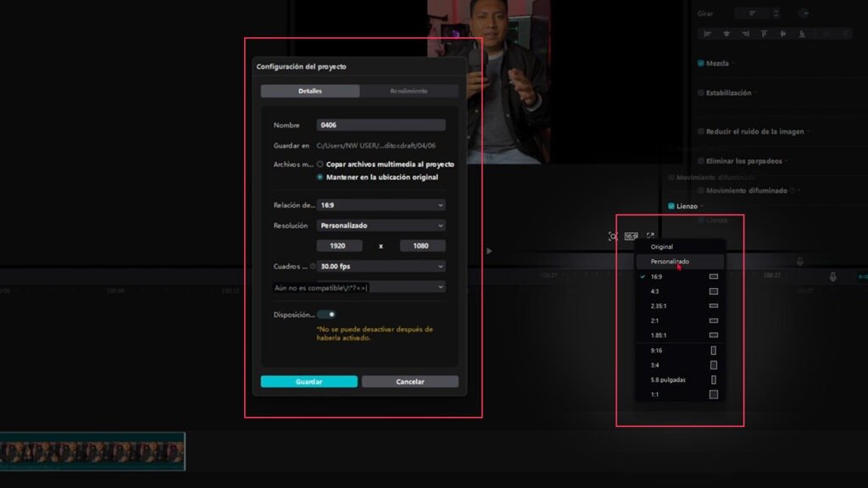This screenshot has width=868, height=488.
Task: Click the Girar value stepper arrows
Action: pyautogui.click(x=776, y=14)
